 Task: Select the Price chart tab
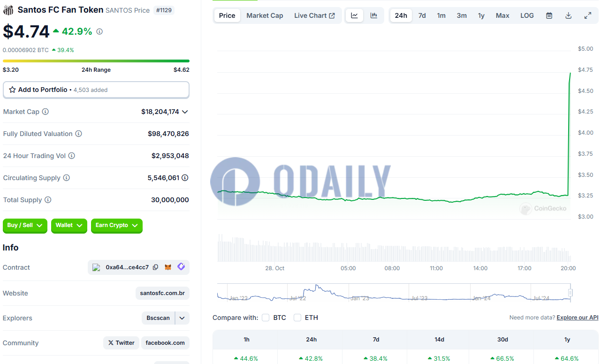(227, 15)
